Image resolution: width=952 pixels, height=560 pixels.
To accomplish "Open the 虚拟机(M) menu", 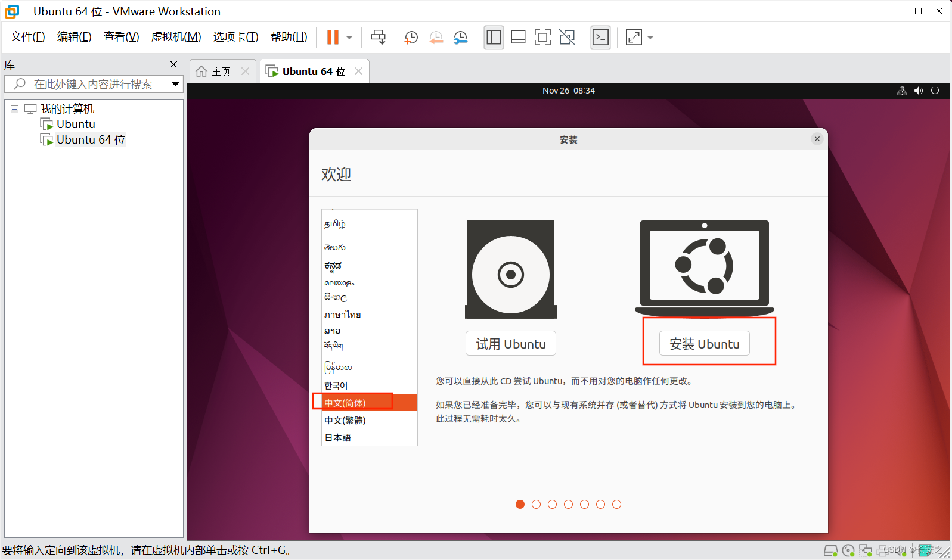I will (x=176, y=36).
